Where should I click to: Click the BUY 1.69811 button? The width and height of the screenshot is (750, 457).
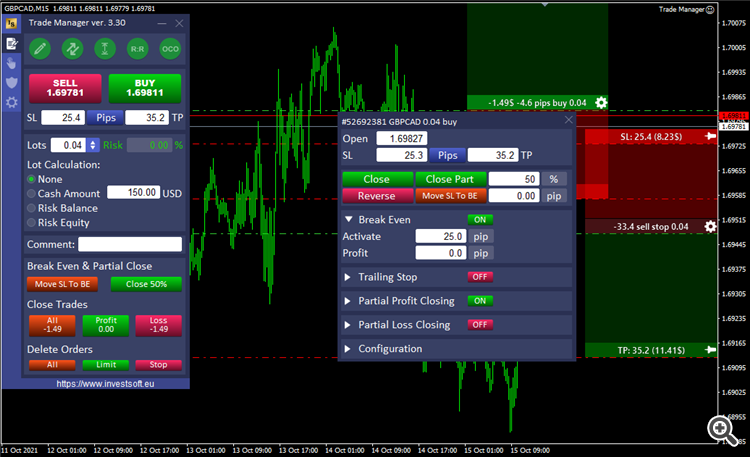click(144, 88)
